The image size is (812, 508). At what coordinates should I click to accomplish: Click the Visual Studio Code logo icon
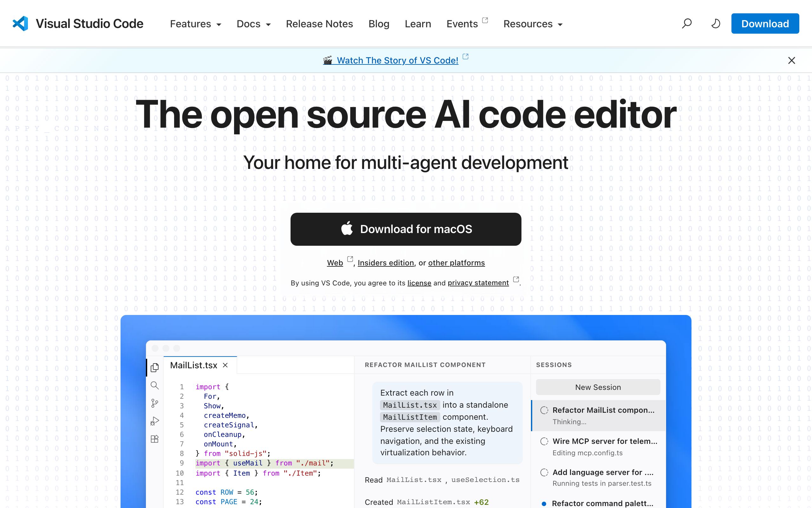(20, 23)
